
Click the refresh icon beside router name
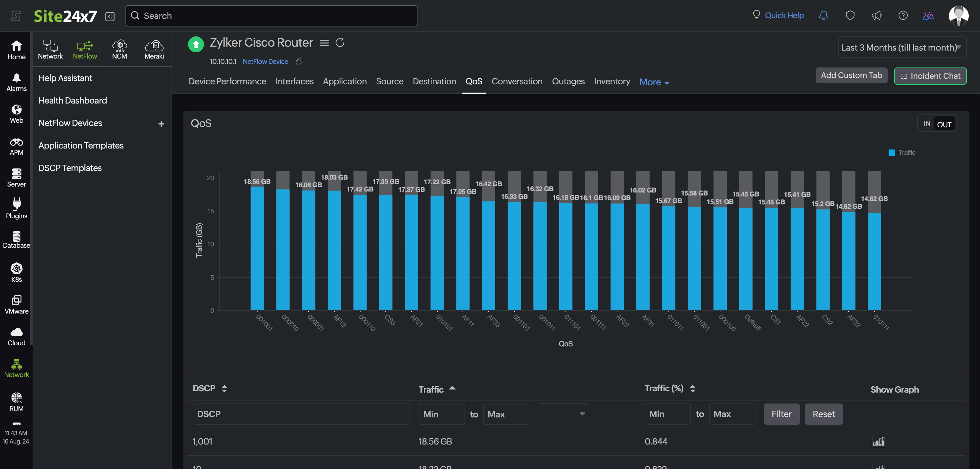pyautogui.click(x=340, y=43)
